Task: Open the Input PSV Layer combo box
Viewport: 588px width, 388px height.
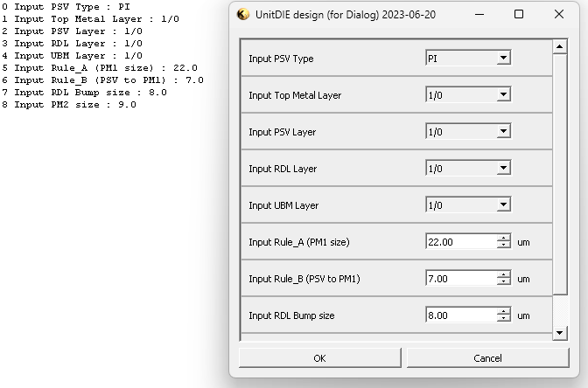Action: pyautogui.click(x=502, y=132)
